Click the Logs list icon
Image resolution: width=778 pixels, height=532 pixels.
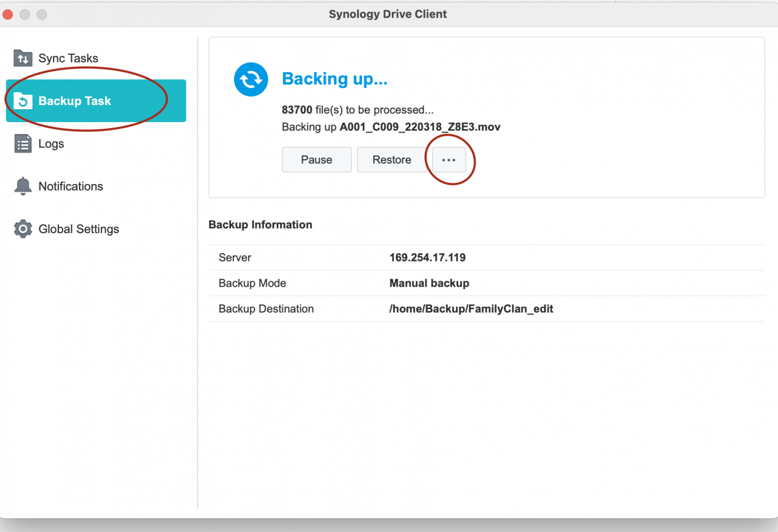click(23, 144)
